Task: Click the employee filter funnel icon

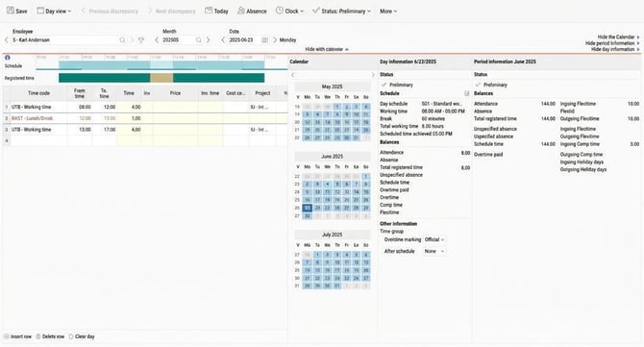Action: [141, 39]
